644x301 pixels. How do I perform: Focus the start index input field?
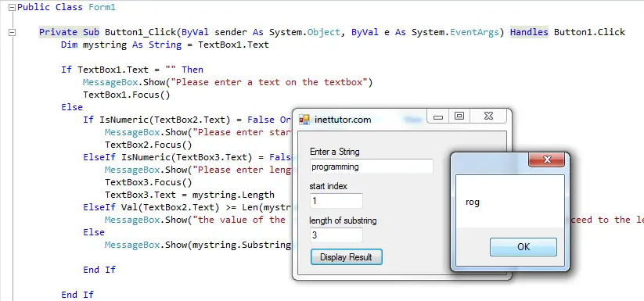point(336,201)
